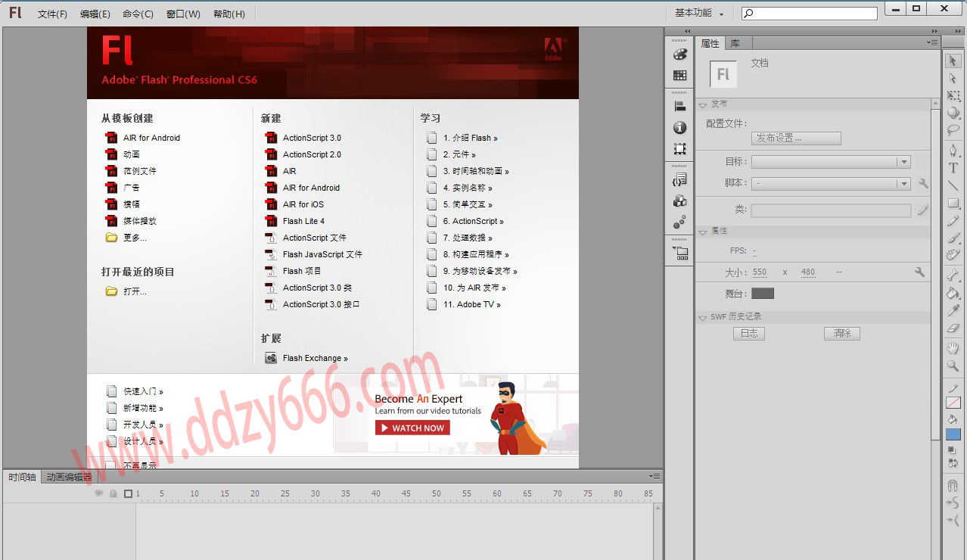Image resolution: width=967 pixels, height=560 pixels.
Task: Click the pencil icon beside 类 field
Action: click(922, 210)
